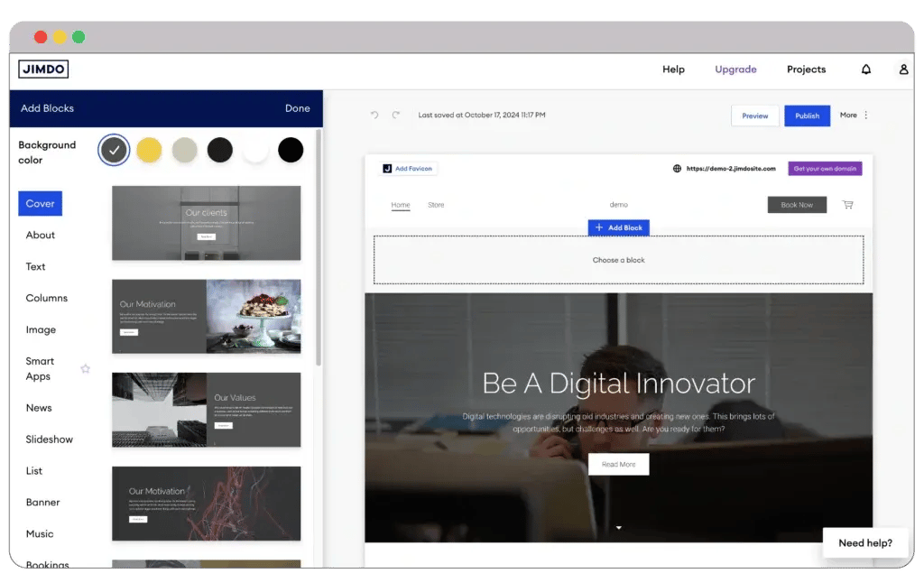The height and width of the screenshot is (583, 924).
Task: Click the blue Publish button
Action: [x=807, y=116]
